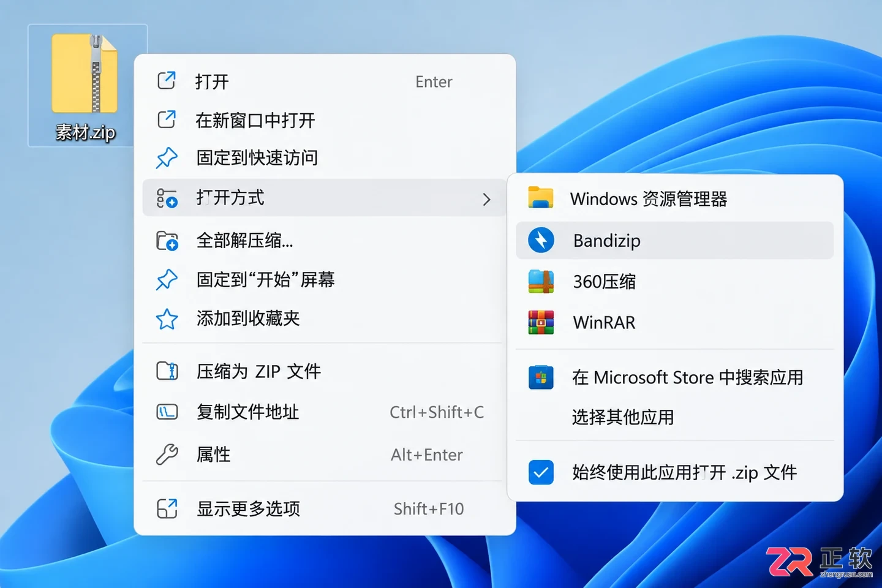Choose 在新窗口中打开

pyautogui.click(x=325, y=120)
